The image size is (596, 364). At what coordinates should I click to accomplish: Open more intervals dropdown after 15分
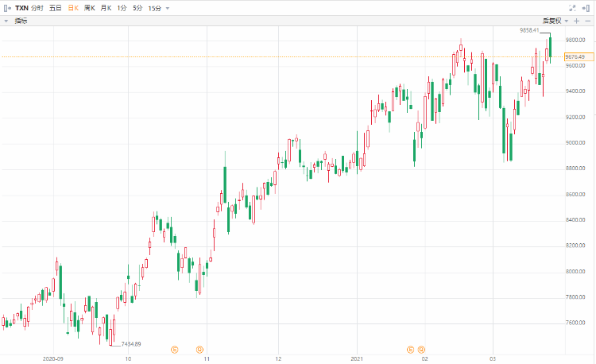pyautogui.click(x=168, y=8)
